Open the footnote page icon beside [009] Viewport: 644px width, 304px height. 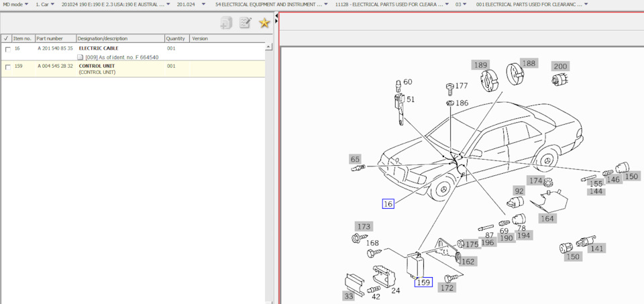coord(81,58)
